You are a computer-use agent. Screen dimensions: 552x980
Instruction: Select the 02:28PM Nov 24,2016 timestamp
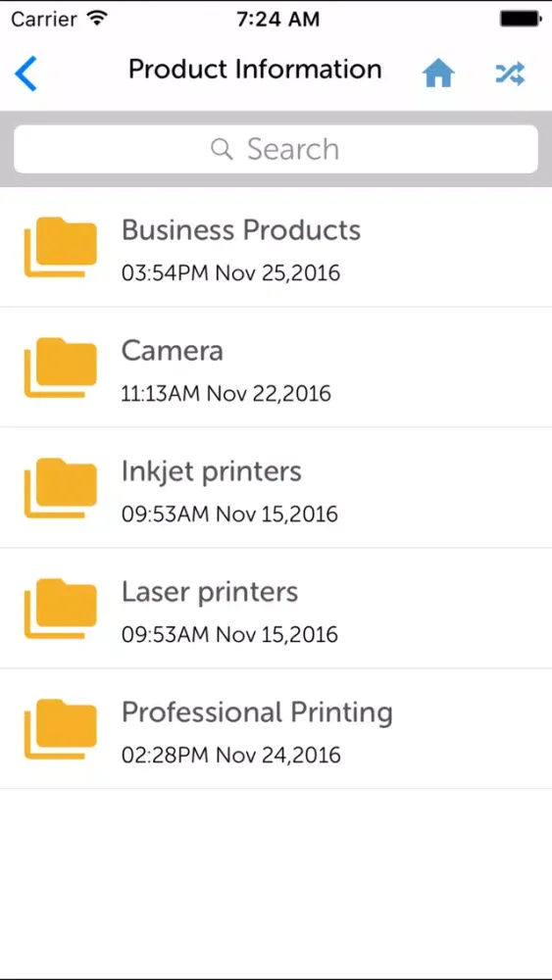(x=230, y=755)
